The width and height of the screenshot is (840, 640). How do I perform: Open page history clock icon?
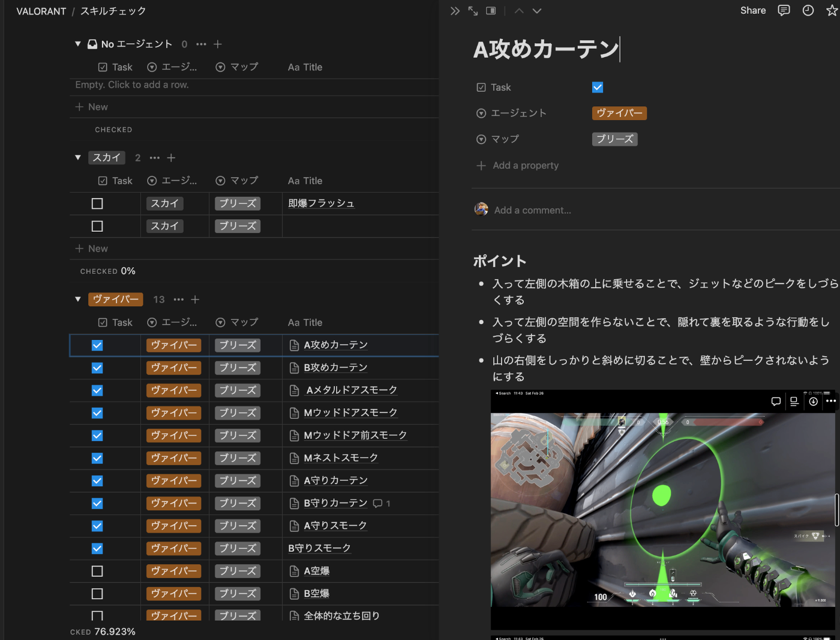(808, 11)
